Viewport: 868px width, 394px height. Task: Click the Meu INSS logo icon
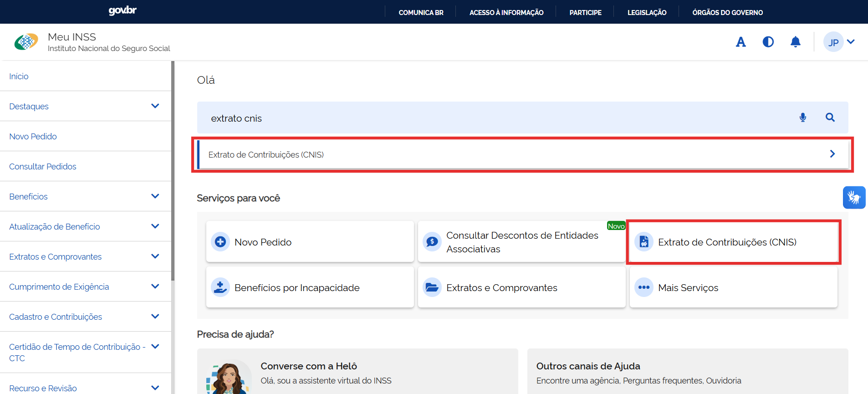[x=26, y=42]
